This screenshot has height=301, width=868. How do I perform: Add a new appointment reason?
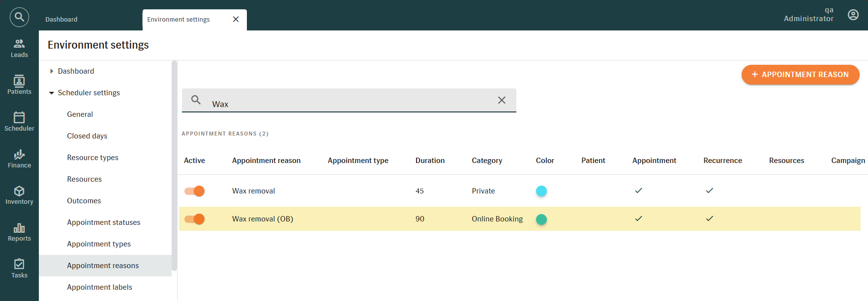[x=800, y=75]
